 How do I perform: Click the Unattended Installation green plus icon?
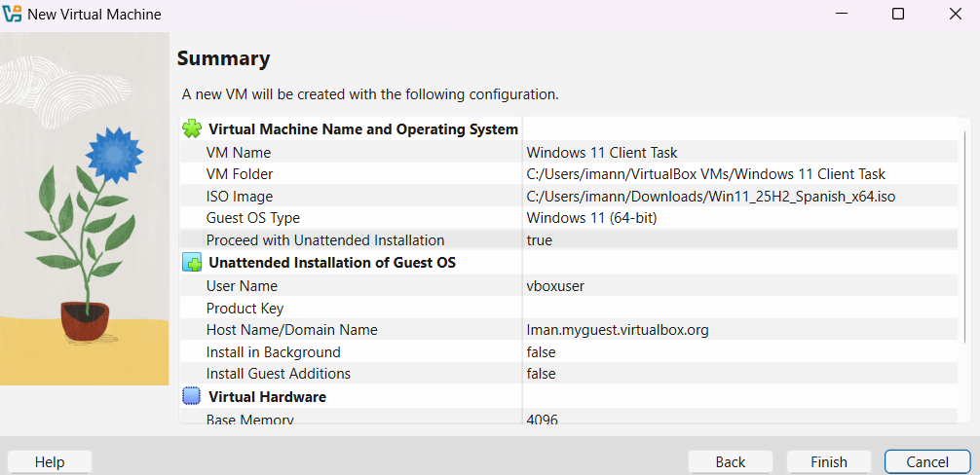coord(192,263)
